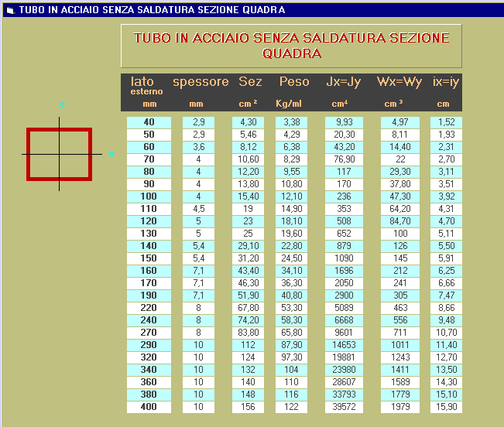
Task: Click the 340 side cell
Action: click(x=149, y=370)
